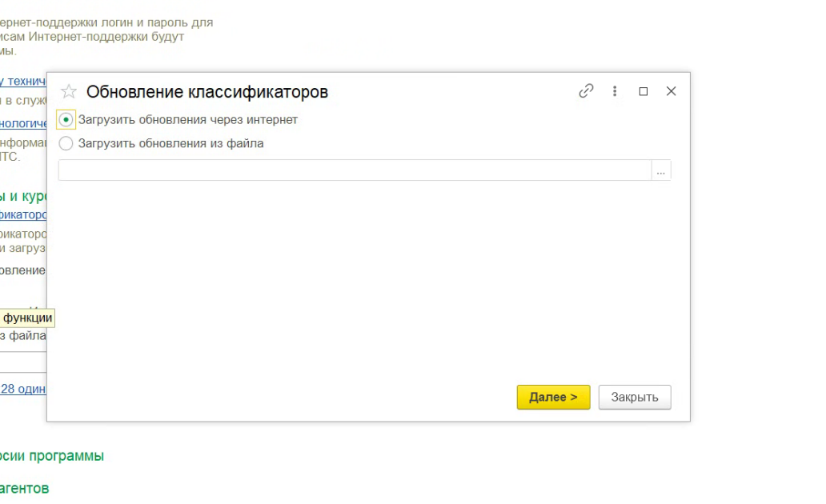826x504 pixels.
Task: Maximize the classifier update window
Action: [643, 91]
